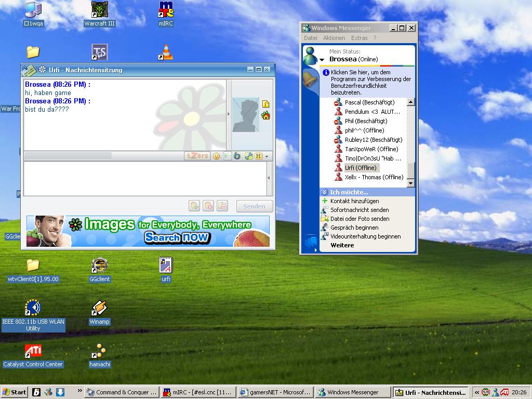
Task: Open the urfi document icon on desktop
Action: pos(166,270)
